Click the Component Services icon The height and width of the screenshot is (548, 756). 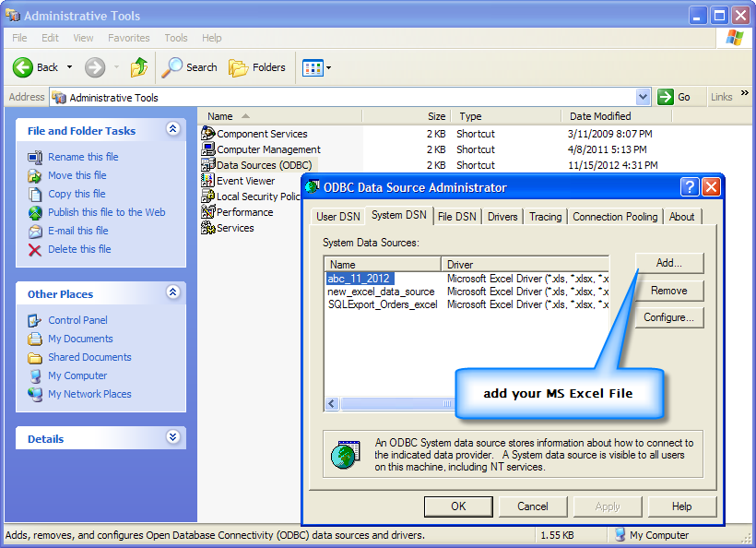click(x=207, y=133)
